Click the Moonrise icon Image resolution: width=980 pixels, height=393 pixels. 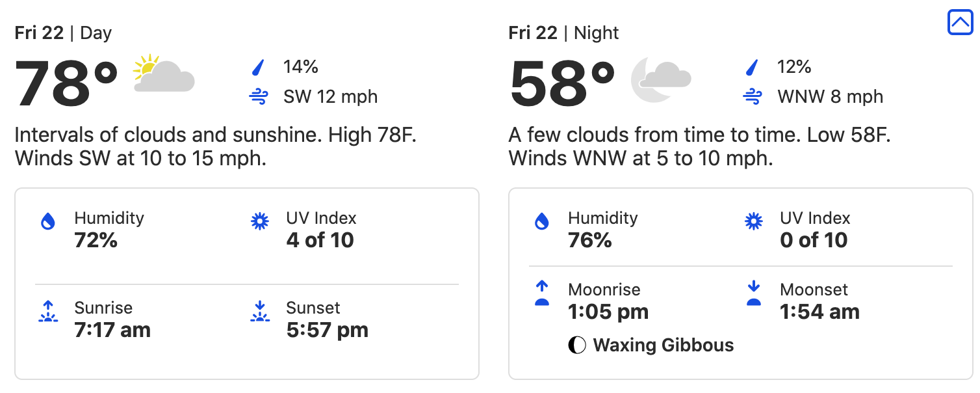(542, 293)
